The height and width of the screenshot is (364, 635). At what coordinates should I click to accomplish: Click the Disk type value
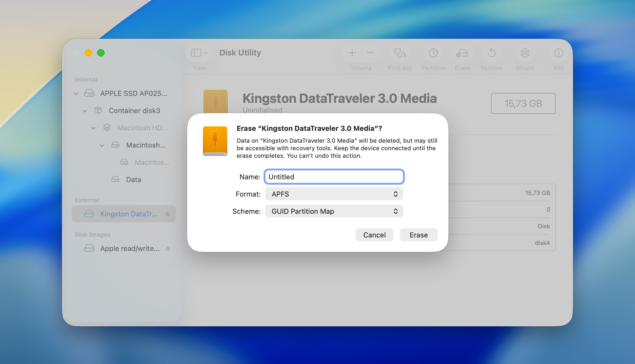(x=544, y=226)
